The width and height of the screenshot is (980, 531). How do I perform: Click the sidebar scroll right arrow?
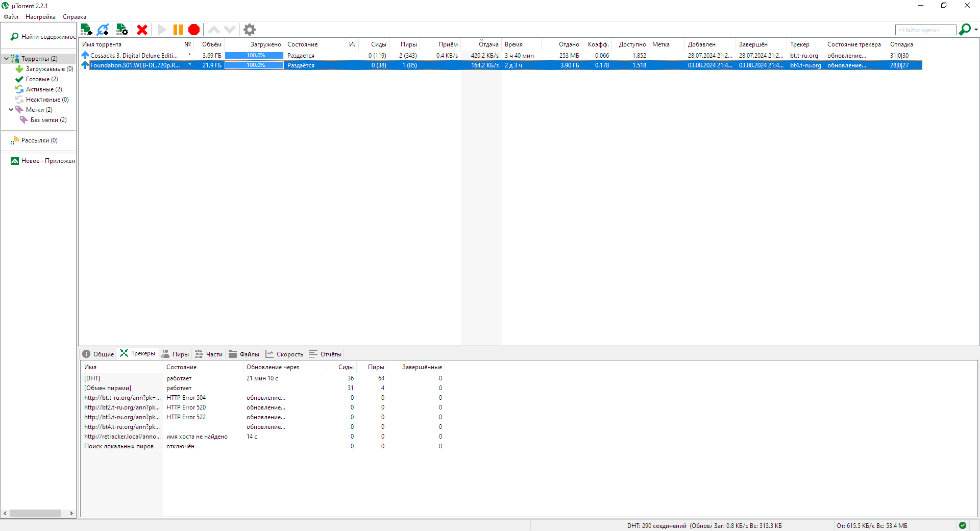[71, 514]
